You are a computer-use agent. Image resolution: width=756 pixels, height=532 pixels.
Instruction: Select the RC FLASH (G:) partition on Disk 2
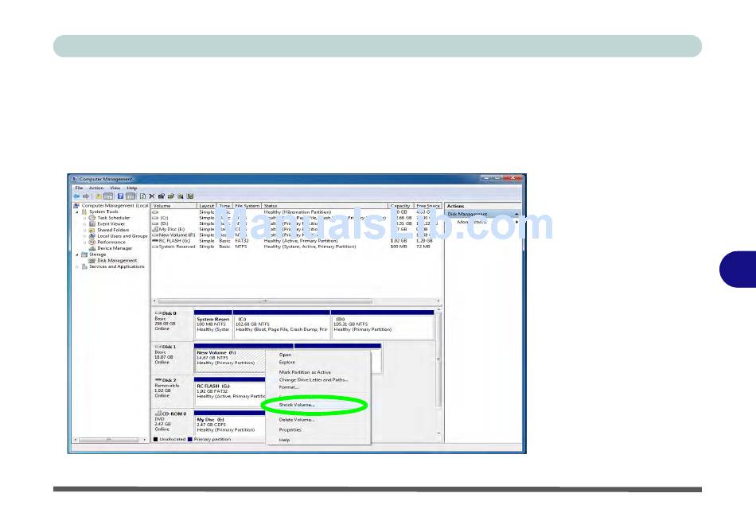pyautogui.click(x=230, y=392)
